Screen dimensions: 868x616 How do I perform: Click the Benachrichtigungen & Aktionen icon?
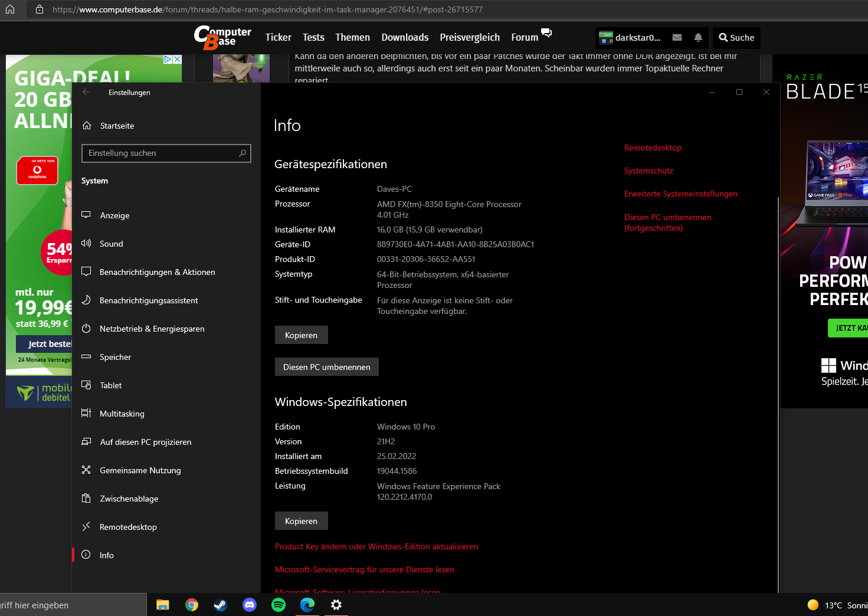click(x=86, y=271)
